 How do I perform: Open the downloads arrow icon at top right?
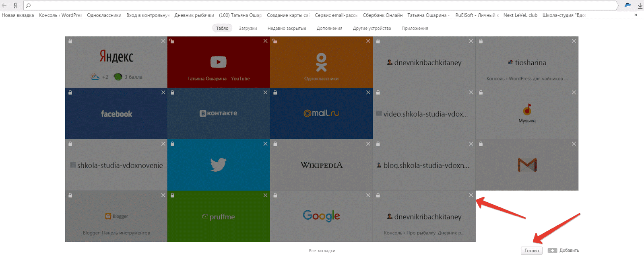[640, 6]
